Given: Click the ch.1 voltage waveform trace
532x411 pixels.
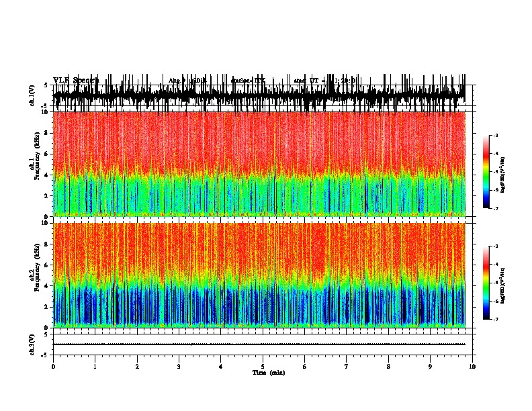Looking at the screenshot, I should click(x=259, y=95).
